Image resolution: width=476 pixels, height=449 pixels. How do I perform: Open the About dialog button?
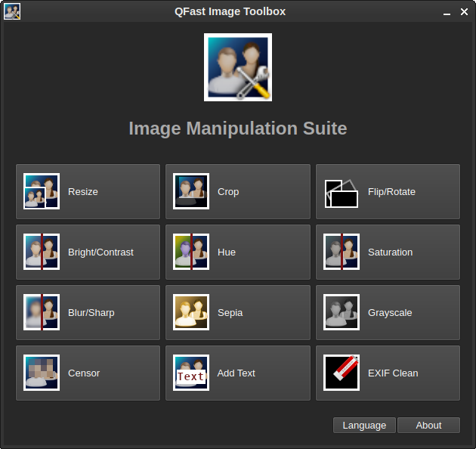pos(428,426)
